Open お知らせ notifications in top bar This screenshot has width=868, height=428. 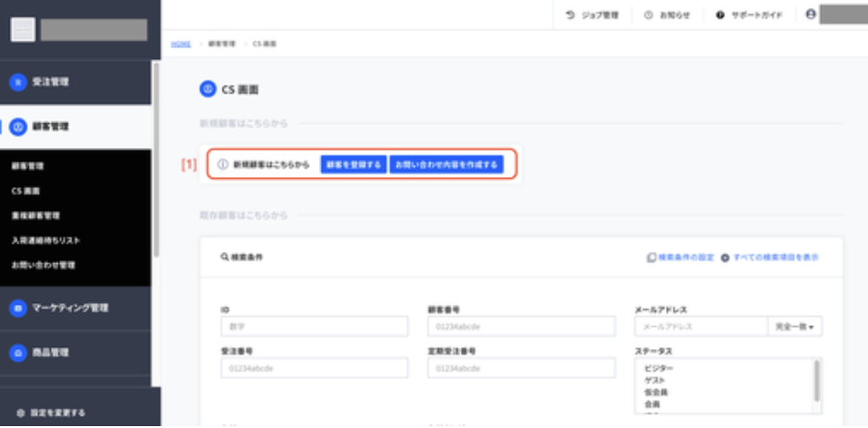[x=667, y=16]
